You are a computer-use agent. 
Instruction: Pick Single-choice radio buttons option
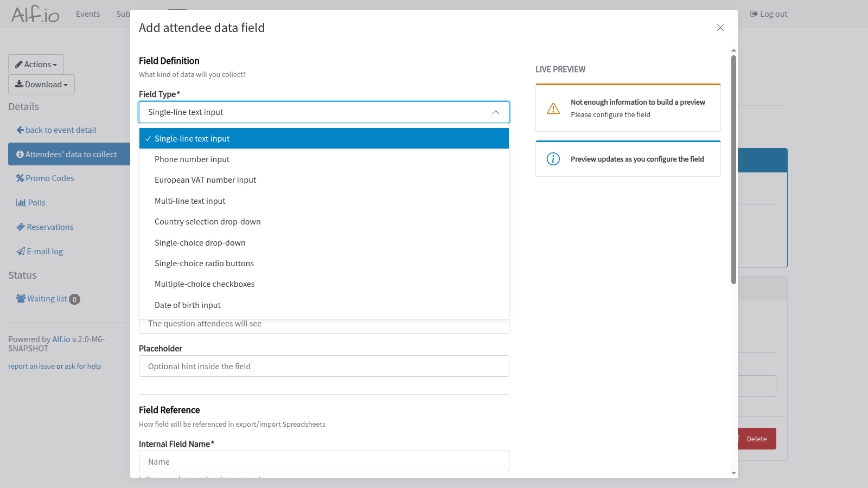tap(204, 264)
